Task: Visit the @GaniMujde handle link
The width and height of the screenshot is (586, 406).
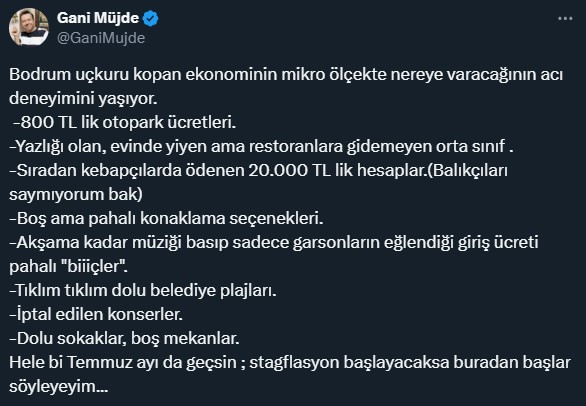Action: click(x=101, y=38)
